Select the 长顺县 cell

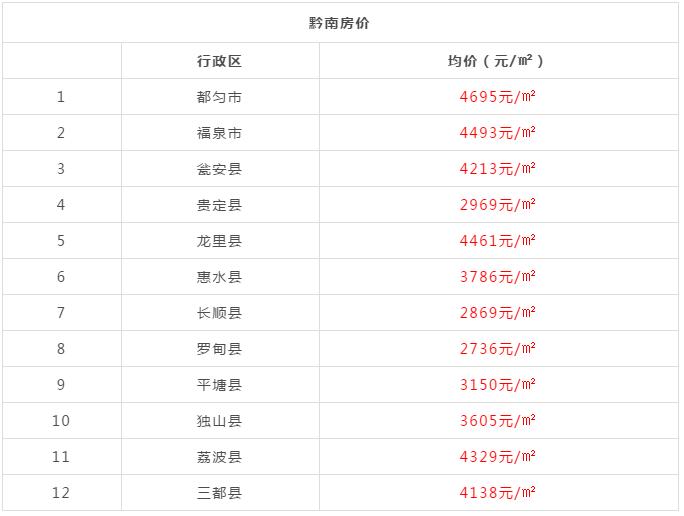(219, 313)
